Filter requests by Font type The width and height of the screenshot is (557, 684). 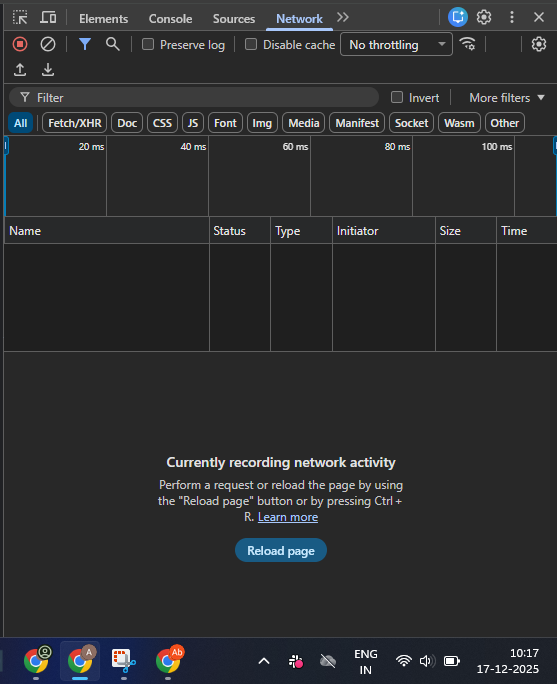click(x=225, y=123)
